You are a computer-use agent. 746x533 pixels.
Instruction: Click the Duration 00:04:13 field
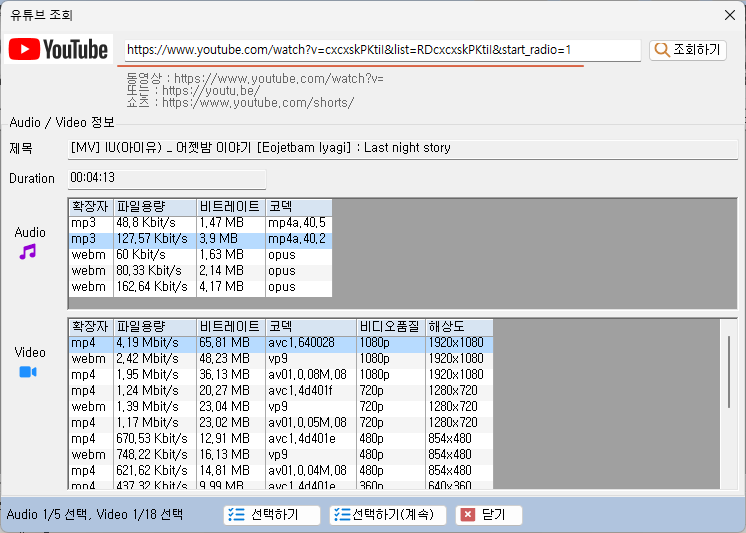pos(167,178)
